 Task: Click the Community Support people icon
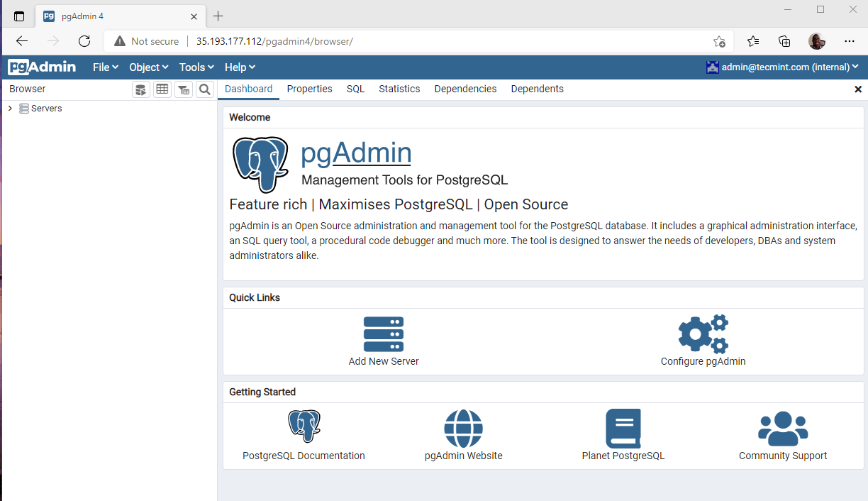tap(783, 429)
